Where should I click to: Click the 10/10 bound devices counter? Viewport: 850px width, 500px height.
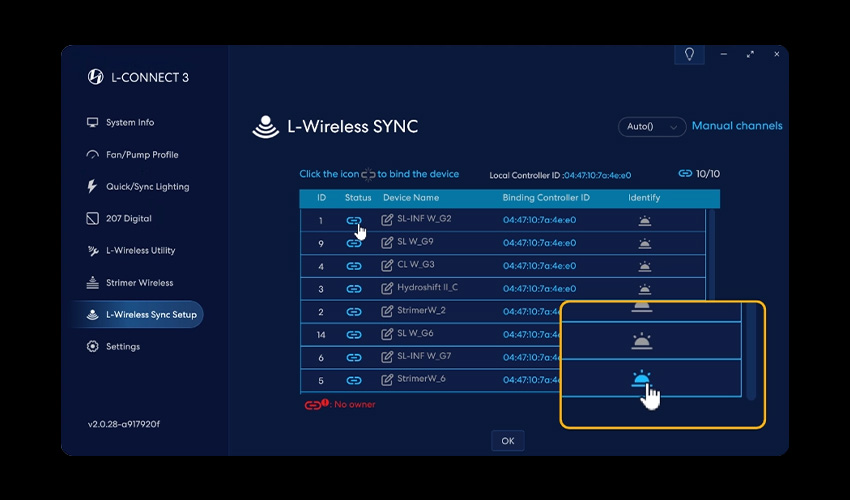699,174
